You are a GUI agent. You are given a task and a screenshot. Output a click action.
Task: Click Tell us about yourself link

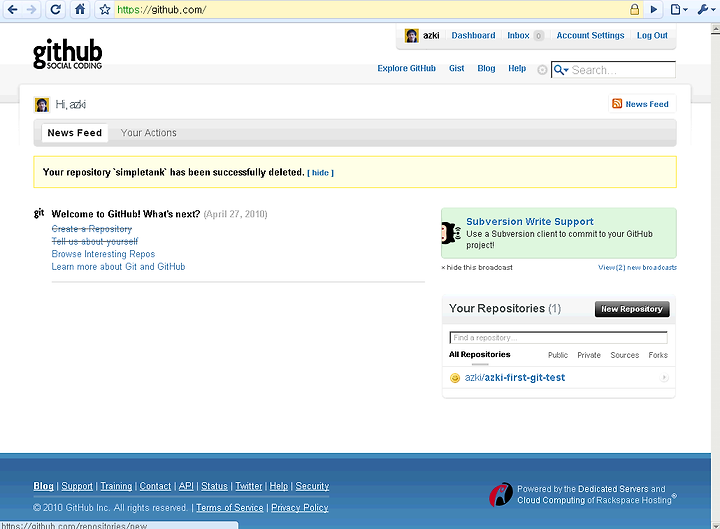coord(95,242)
